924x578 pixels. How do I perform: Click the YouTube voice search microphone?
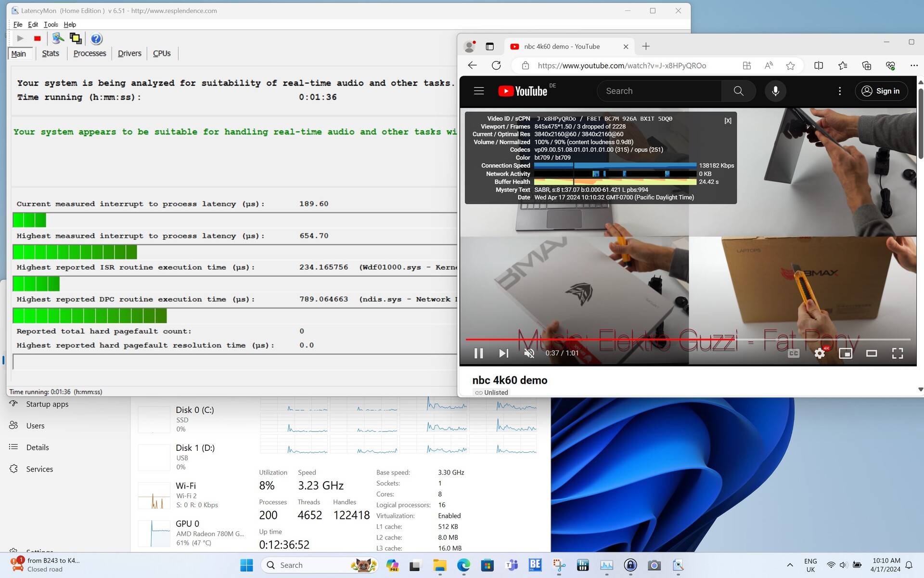click(775, 91)
